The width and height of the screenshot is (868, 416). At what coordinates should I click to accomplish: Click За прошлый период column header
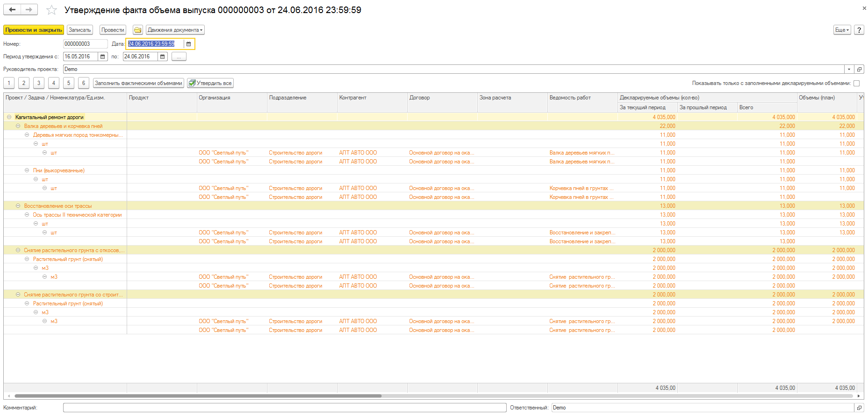[707, 107]
